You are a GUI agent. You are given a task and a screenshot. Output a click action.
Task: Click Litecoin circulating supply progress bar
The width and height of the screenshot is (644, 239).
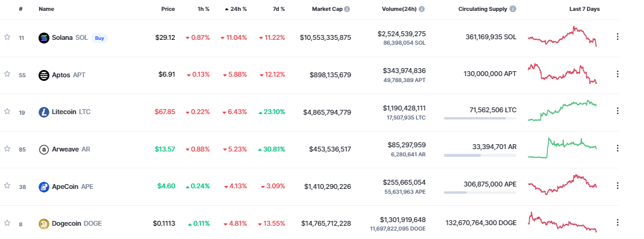(480, 118)
